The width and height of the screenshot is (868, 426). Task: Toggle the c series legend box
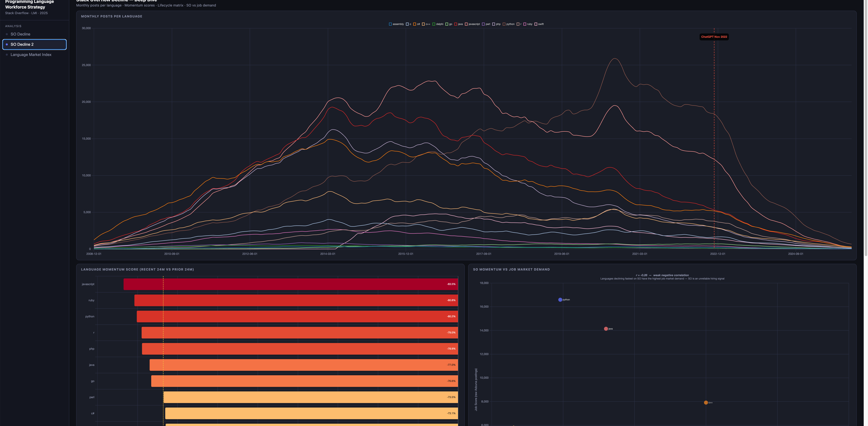(x=408, y=24)
